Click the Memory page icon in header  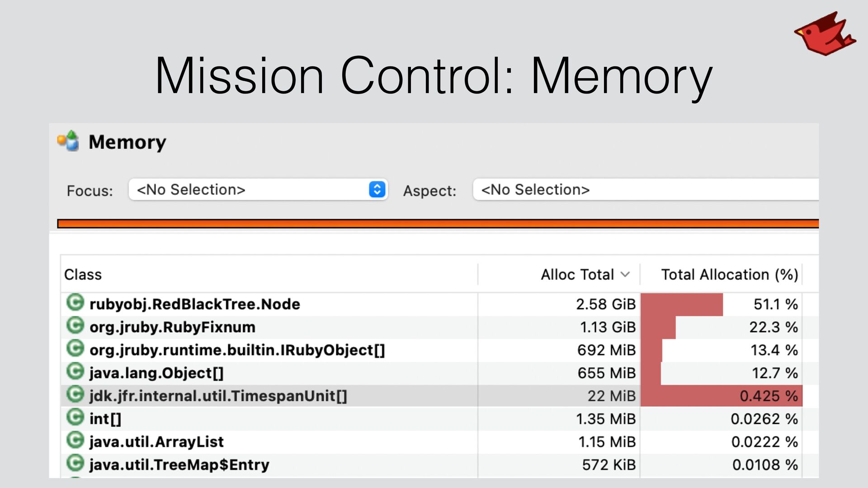(x=68, y=141)
